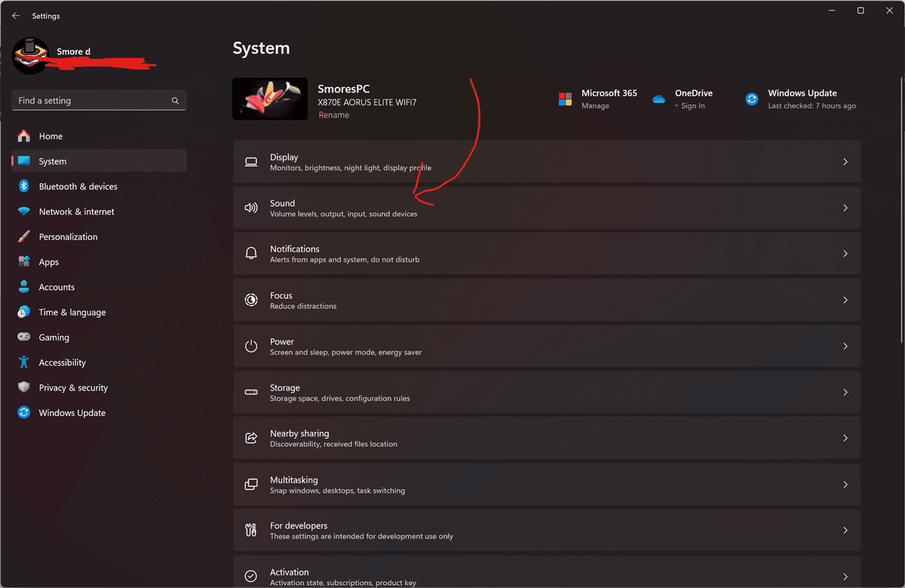
Task: Click the Rename link under SmoresPC
Action: 333,115
